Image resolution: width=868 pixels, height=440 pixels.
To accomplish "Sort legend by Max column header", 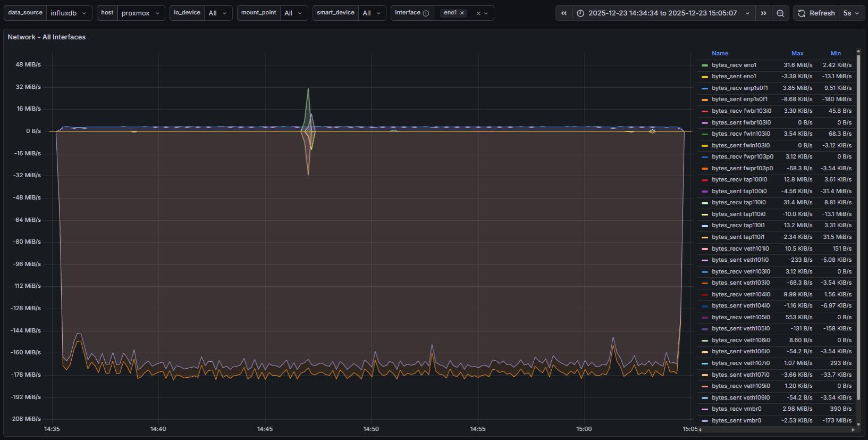I will [797, 53].
